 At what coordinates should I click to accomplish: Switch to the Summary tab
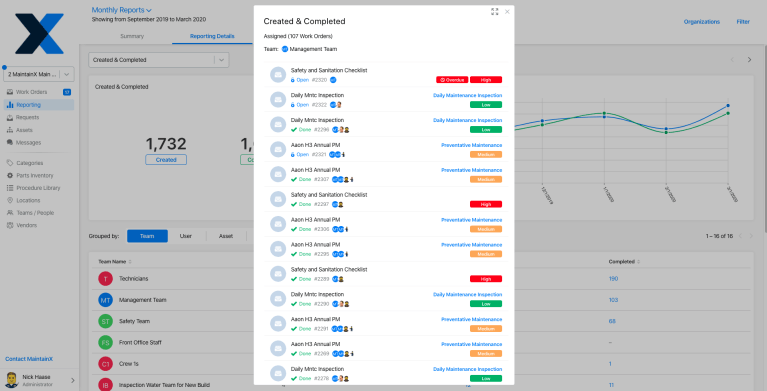click(132, 36)
